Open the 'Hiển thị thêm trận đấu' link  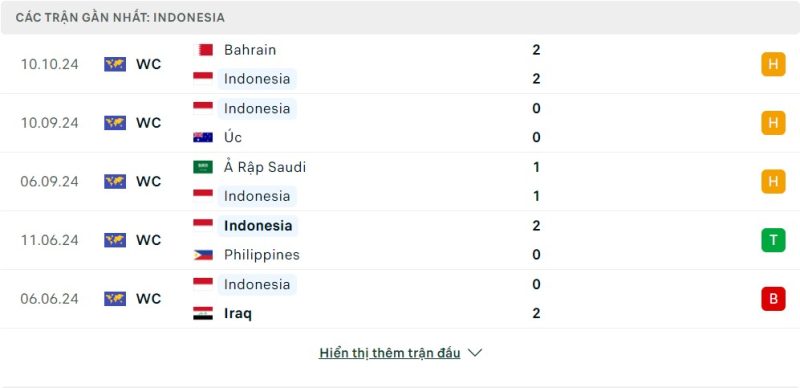pyautogui.click(x=390, y=353)
